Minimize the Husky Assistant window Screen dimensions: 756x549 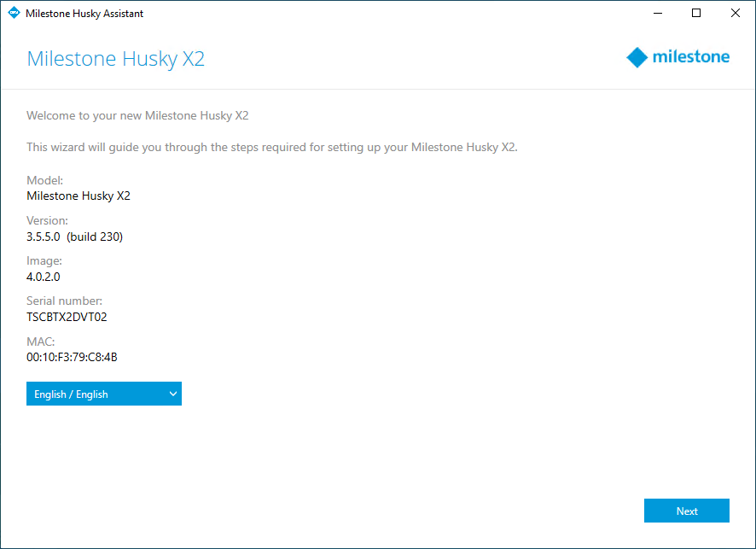658,14
